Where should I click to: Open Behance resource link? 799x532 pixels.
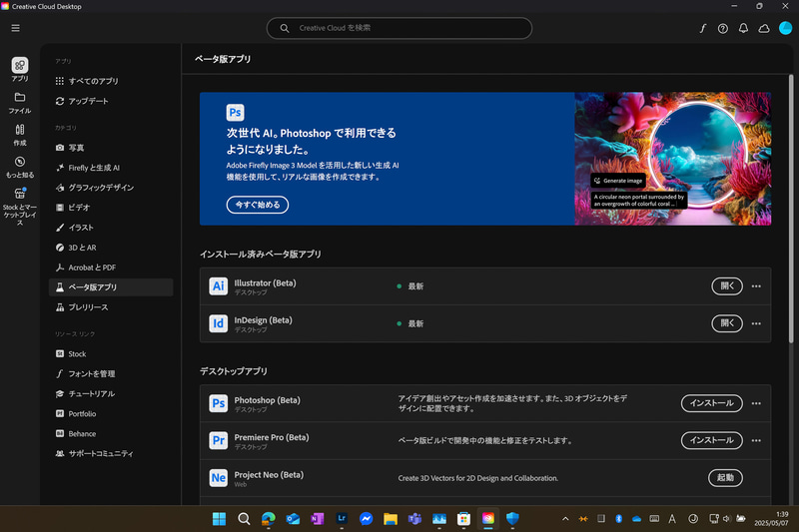pyautogui.click(x=111, y=434)
